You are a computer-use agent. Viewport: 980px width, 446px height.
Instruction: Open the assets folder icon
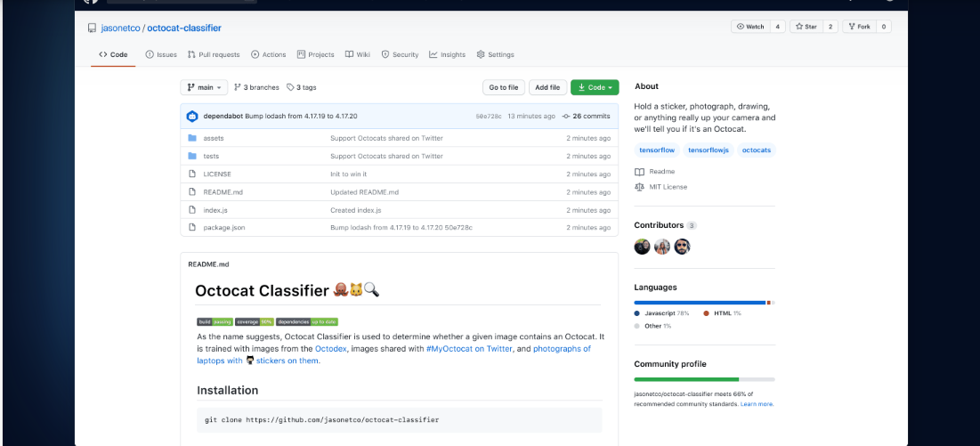[192, 138]
